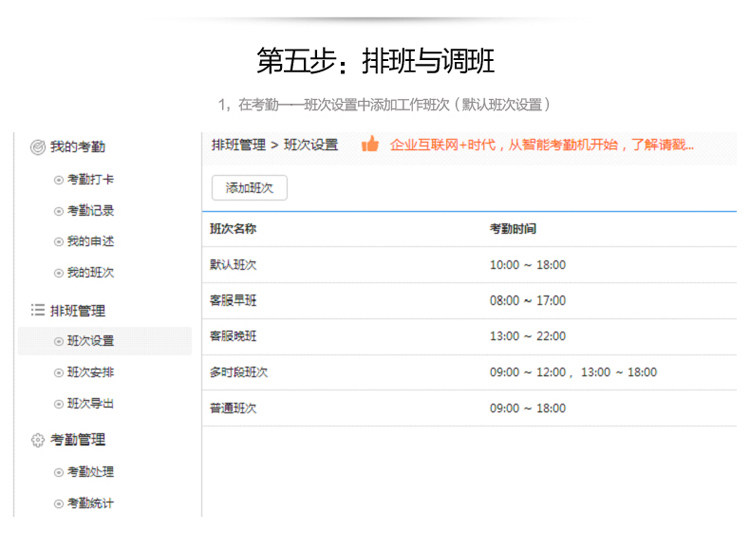Open 考勤处理 menu item

pos(90,472)
